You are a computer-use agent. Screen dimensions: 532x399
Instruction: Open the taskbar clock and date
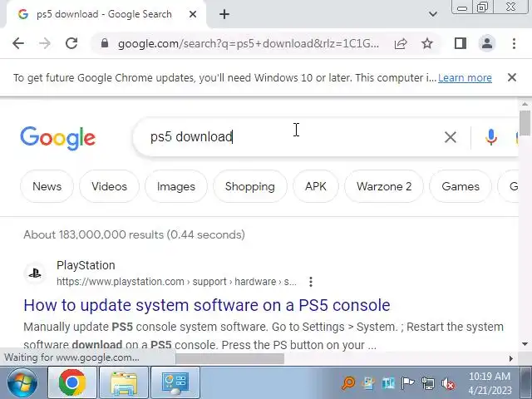[x=490, y=383]
